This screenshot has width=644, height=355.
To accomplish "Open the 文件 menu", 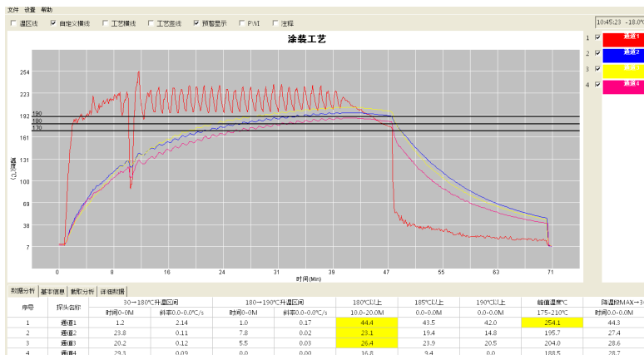I will click(12, 9).
